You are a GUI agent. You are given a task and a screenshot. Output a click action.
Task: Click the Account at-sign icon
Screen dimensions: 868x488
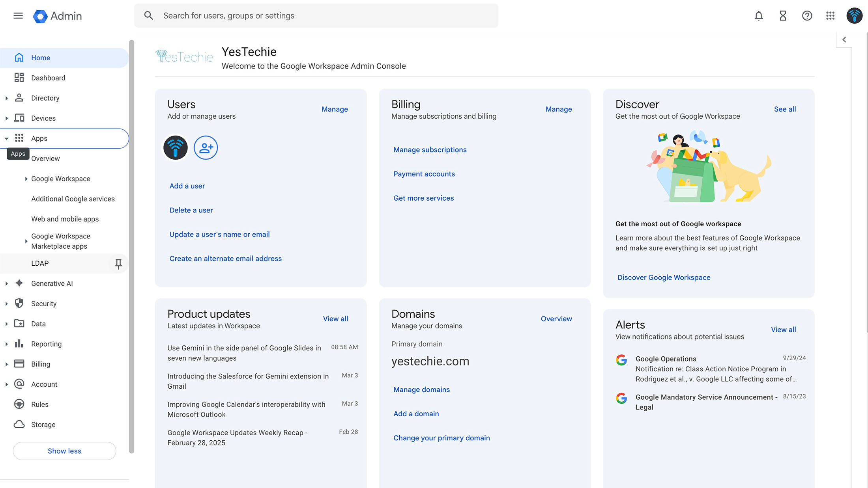point(19,384)
